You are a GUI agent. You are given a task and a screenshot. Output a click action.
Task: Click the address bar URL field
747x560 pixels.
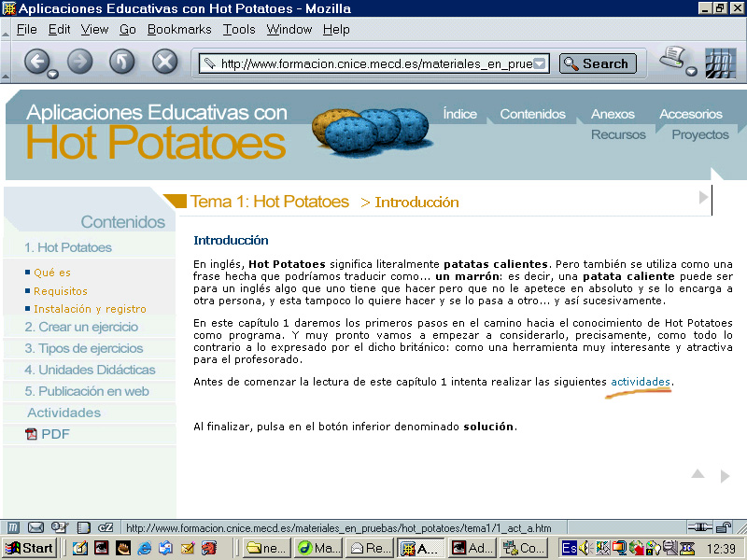tap(373, 63)
